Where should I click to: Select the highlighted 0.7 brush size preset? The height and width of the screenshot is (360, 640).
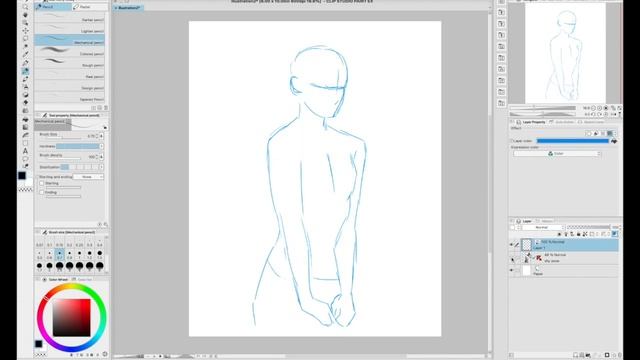tap(60, 255)
